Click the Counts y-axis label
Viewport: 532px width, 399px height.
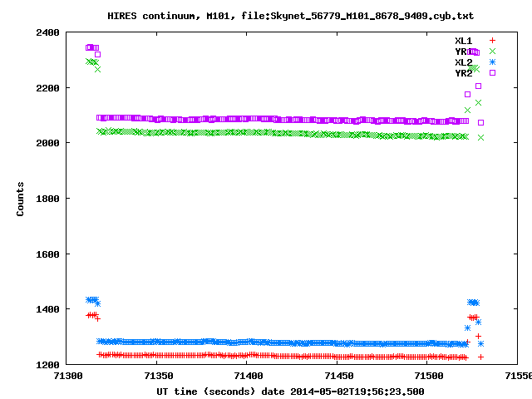click(20, 199)
